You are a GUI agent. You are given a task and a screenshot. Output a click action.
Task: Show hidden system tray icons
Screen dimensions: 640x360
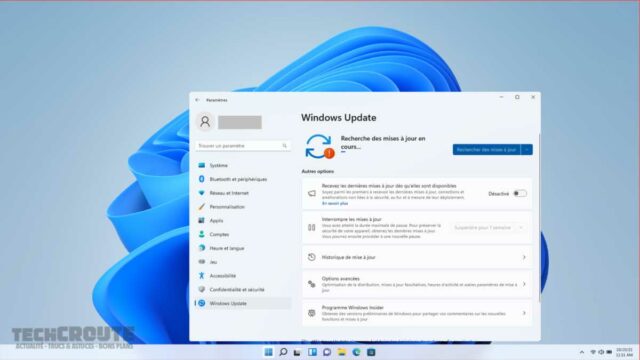(582, 352)
